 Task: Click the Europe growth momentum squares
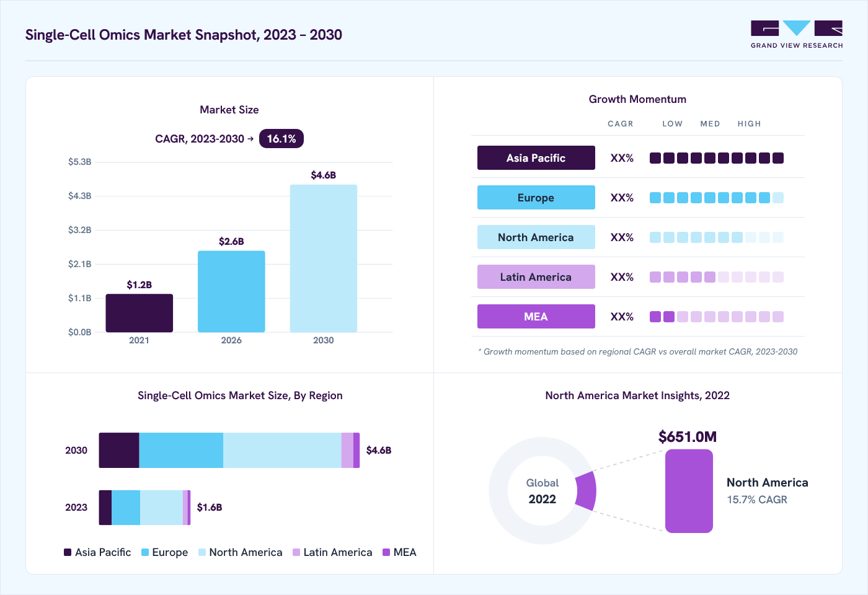pos(717,198)
